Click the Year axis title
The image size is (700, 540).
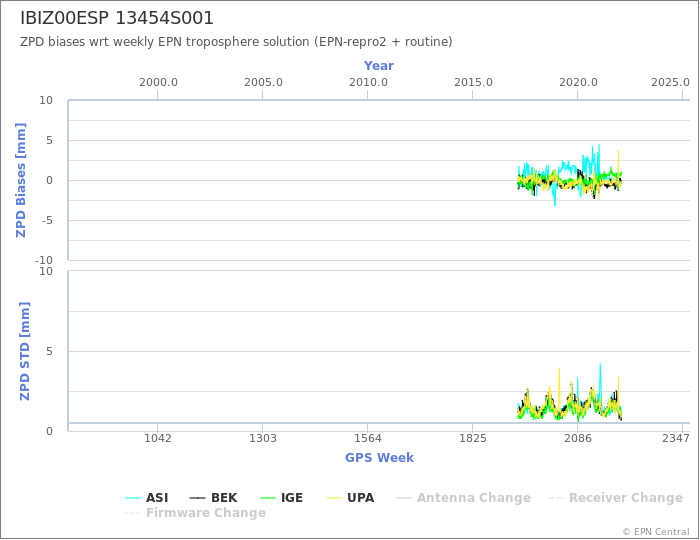pos(379,66)
